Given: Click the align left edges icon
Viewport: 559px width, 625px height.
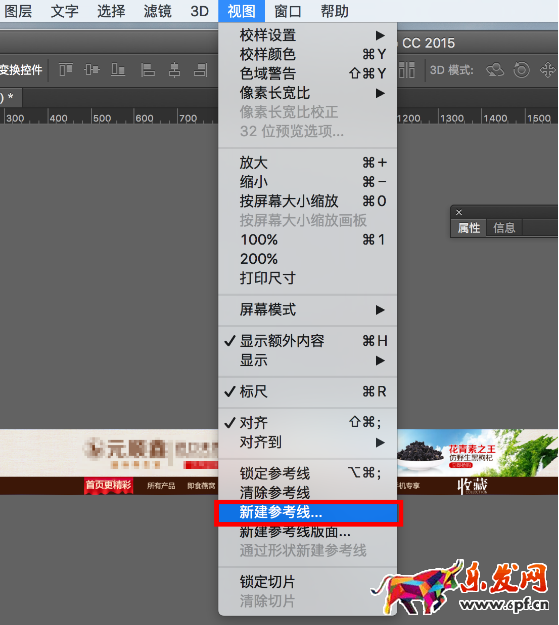Looking at the screenshot, I should (148, 70).
